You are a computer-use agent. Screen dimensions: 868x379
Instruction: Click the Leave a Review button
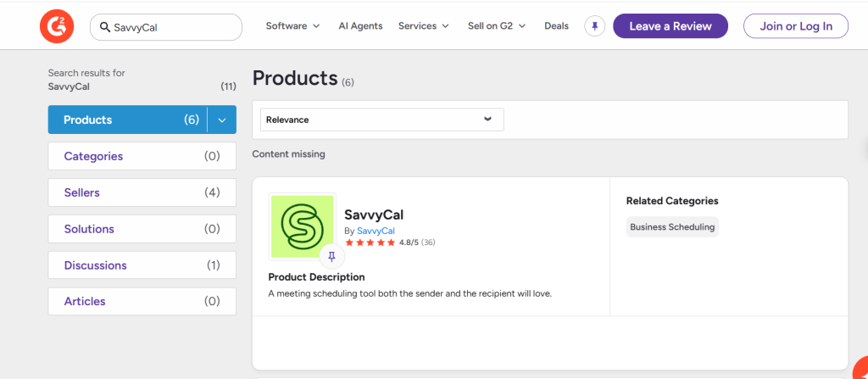(670, 26)
